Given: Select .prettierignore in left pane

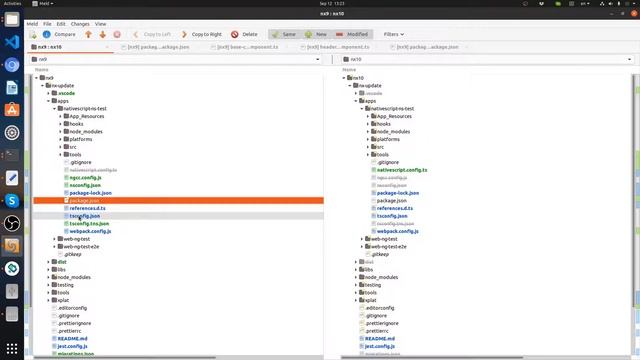Looking at the screenshot, I should click(x=74, y=323).
